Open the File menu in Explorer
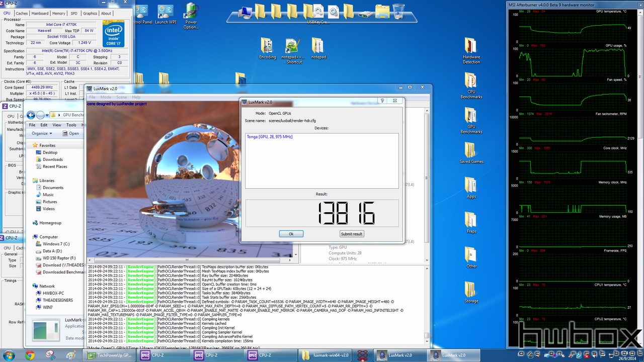The width and height of the screenshot is (644, 362). [32, 125]
